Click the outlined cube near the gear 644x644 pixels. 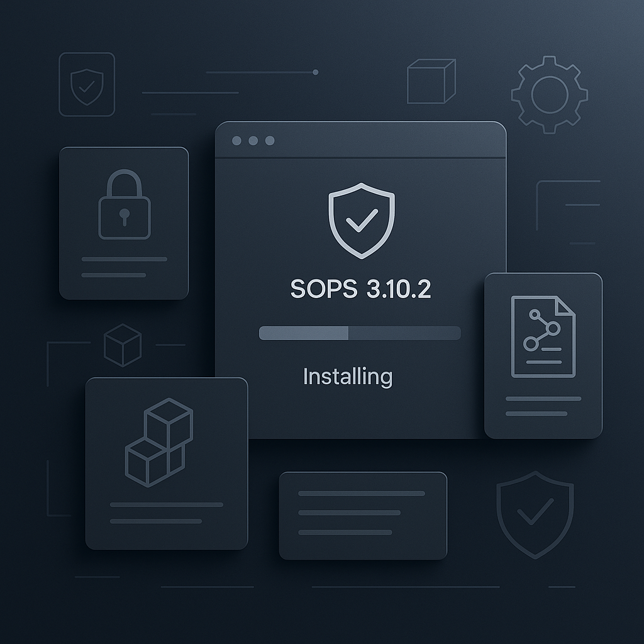[x=431, y=81]
